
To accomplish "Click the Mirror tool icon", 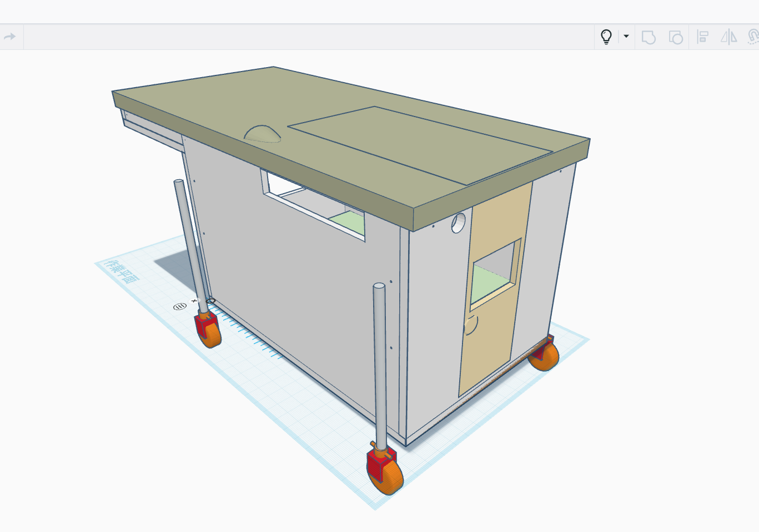I will tap(728, 37).
